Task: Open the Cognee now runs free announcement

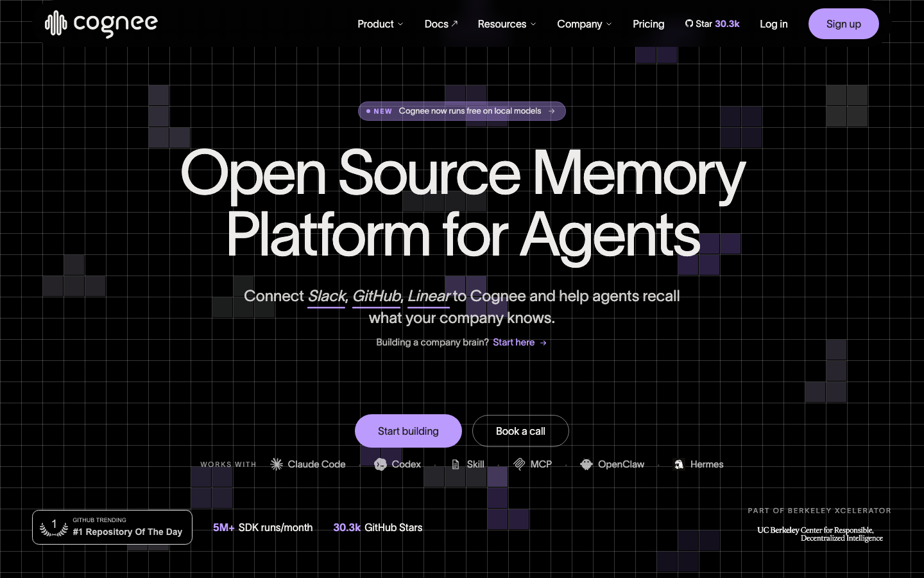Action: (462, 111)
